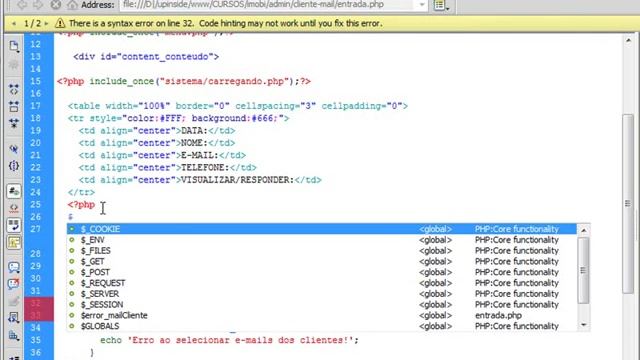The image size is (640, 360).
Task: Click the code hint list scroll up arrow
Action: tap(584, 231)
